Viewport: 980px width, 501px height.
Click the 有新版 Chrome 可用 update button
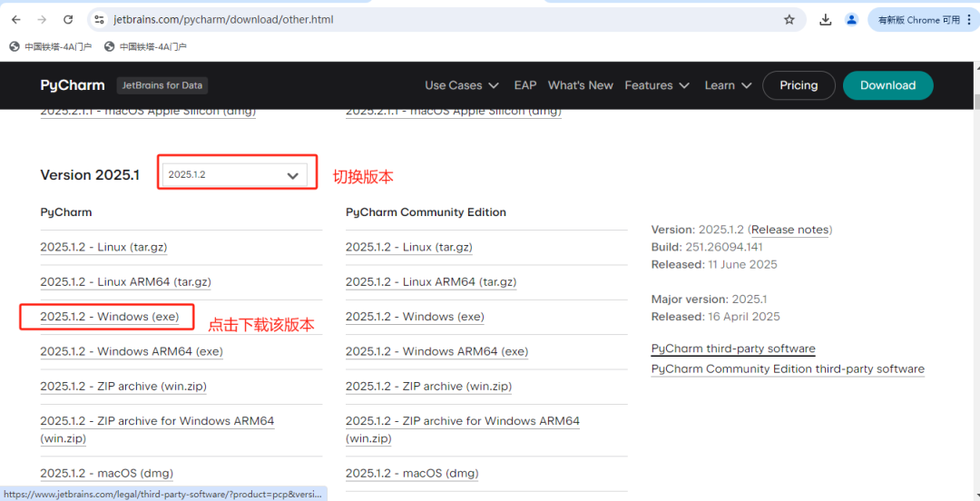point(923,19)
